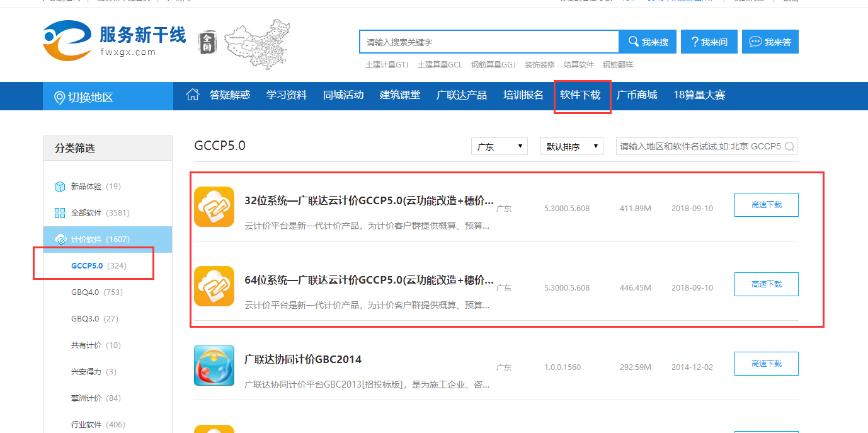The height and width of the screenshot is (433, 868).
Task: Click the 我来答 button
Action: [770, 42]
